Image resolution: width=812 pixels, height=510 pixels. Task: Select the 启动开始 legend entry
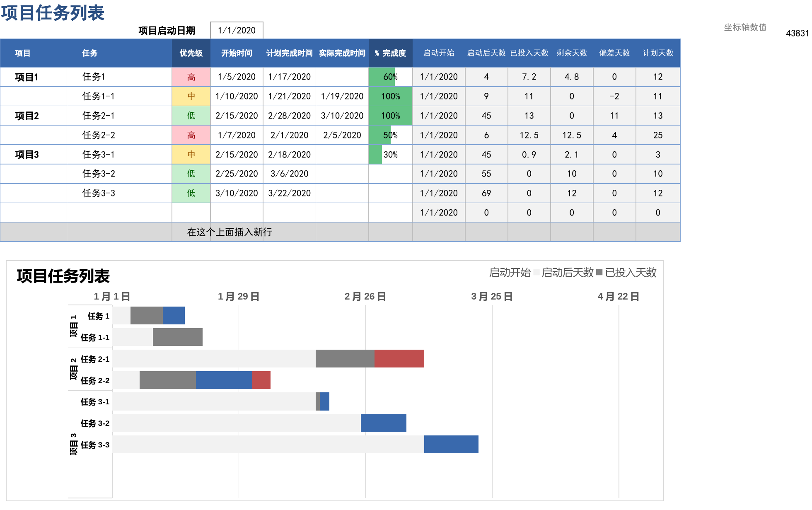[510, 273]
